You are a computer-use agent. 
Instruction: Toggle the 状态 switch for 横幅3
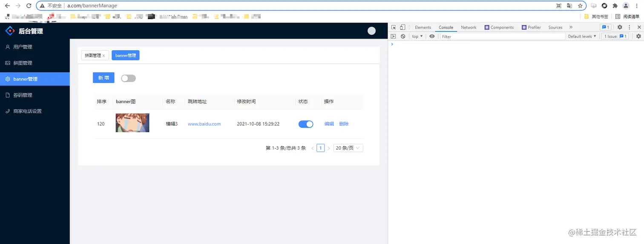click(306, 124)
